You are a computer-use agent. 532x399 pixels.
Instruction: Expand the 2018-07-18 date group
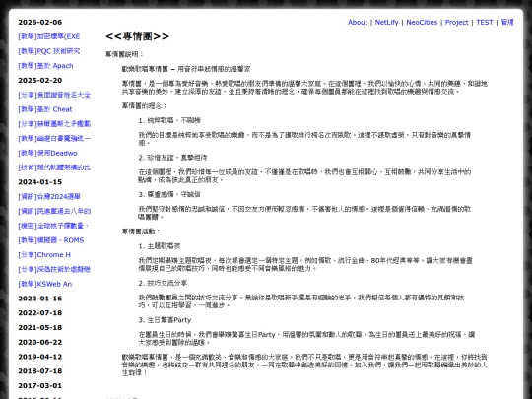[x=40, y=371]
